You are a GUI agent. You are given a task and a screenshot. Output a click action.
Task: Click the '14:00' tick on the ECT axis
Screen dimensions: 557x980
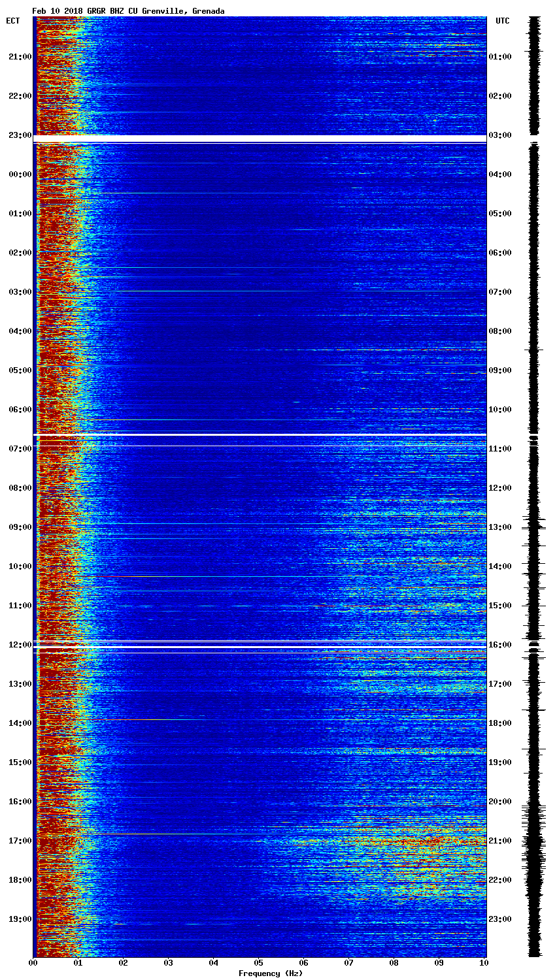(20, 723)
